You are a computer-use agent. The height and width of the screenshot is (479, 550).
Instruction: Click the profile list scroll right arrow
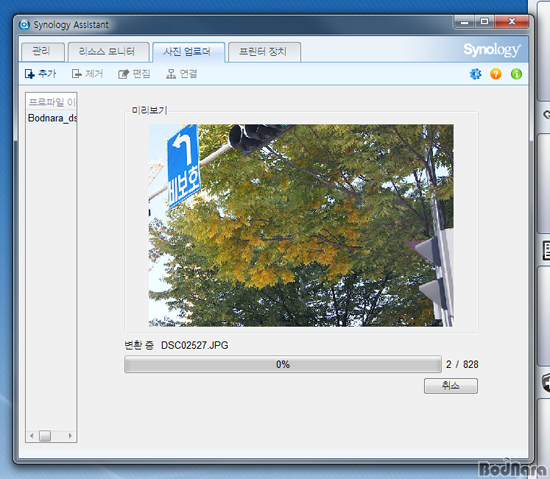(x=71, y=436)
